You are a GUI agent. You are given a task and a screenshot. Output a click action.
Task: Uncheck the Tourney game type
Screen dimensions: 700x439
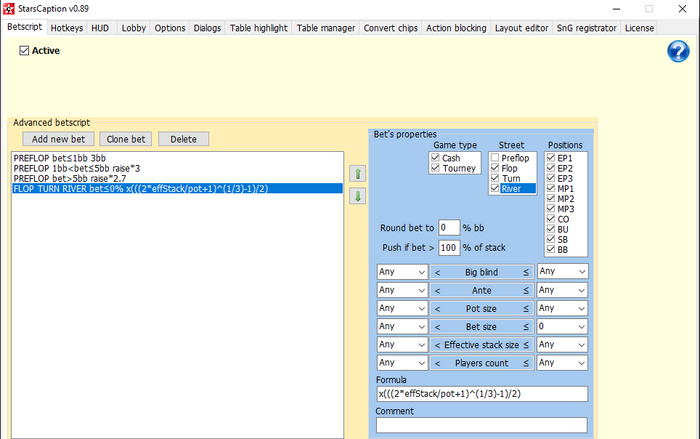(x=434, y=169)
